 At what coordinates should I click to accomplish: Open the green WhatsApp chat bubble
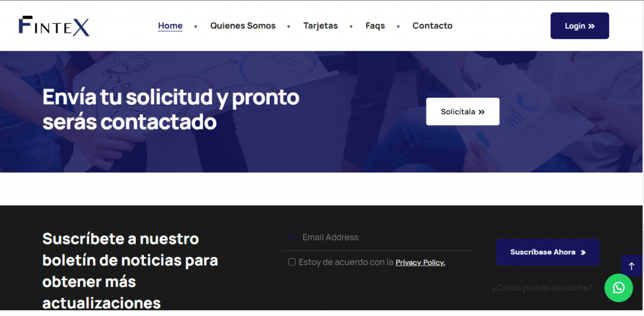pyautogui.click(x=618, y=288)
